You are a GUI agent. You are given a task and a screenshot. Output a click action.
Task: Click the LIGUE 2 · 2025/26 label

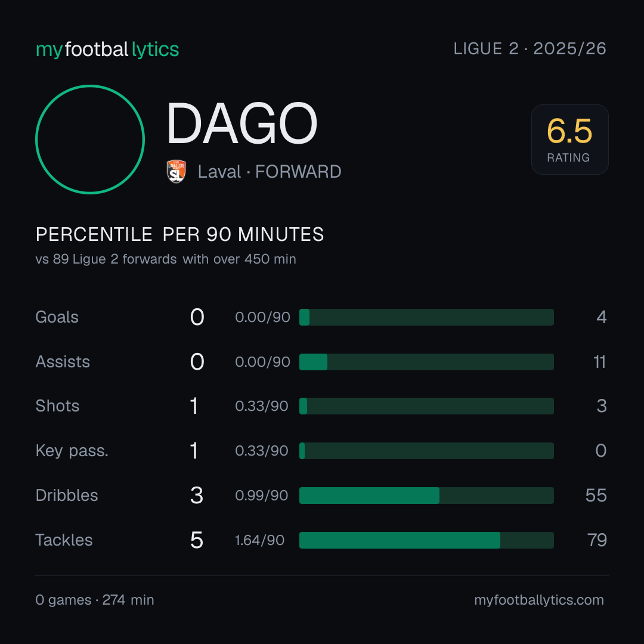[x=530, y=49]
